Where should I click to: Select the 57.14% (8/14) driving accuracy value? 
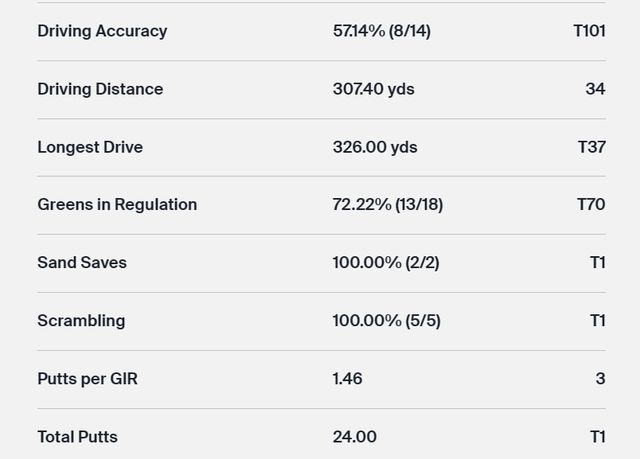pyautogui.click(x=382, y=31)
